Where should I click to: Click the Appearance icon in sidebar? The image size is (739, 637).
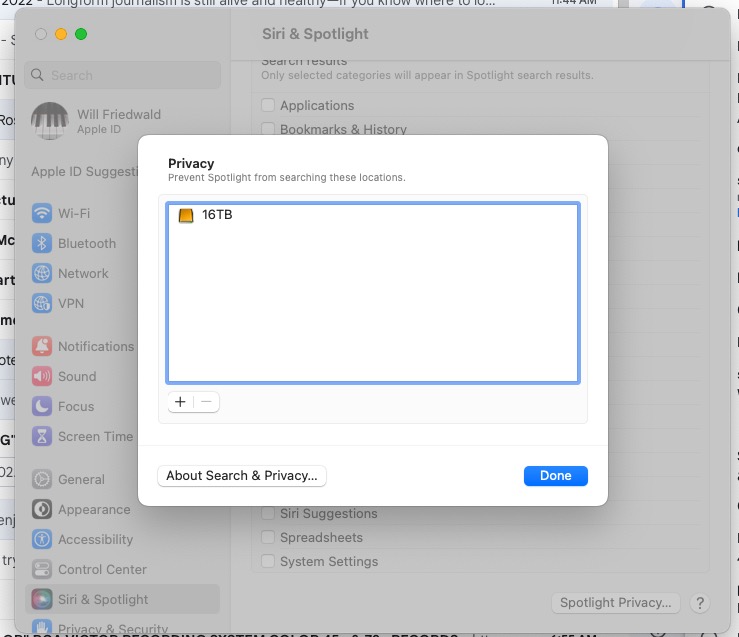pos(42,509)
